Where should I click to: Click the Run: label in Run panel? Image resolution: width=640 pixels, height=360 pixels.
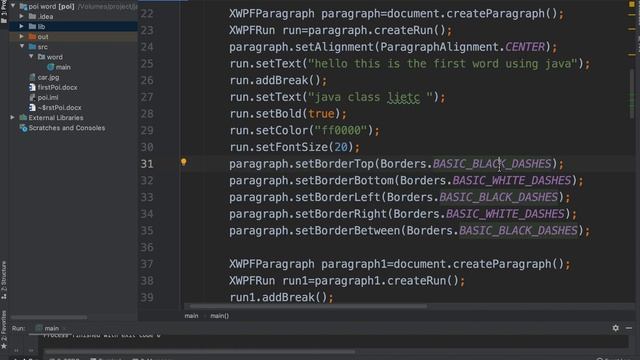(18, 328)
